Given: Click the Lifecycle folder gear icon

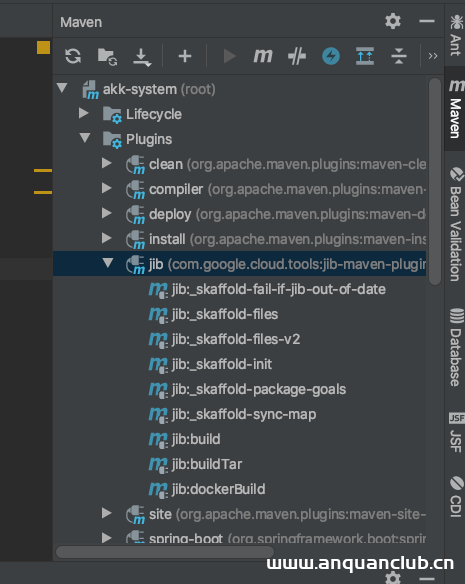Looking at the screenshot, I should 112,115.
